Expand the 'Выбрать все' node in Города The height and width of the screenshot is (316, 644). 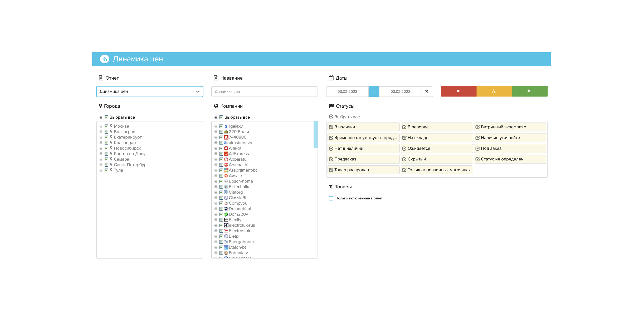101,117
